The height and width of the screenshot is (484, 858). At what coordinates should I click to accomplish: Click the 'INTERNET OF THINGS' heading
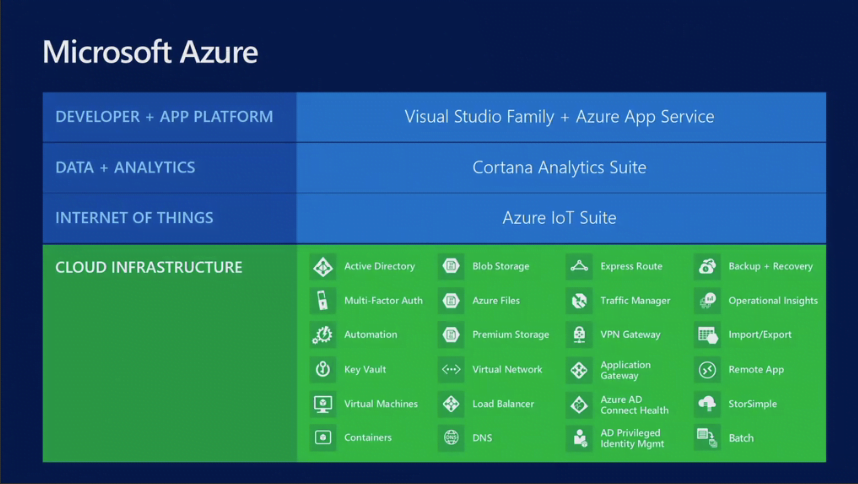[134, 218]
